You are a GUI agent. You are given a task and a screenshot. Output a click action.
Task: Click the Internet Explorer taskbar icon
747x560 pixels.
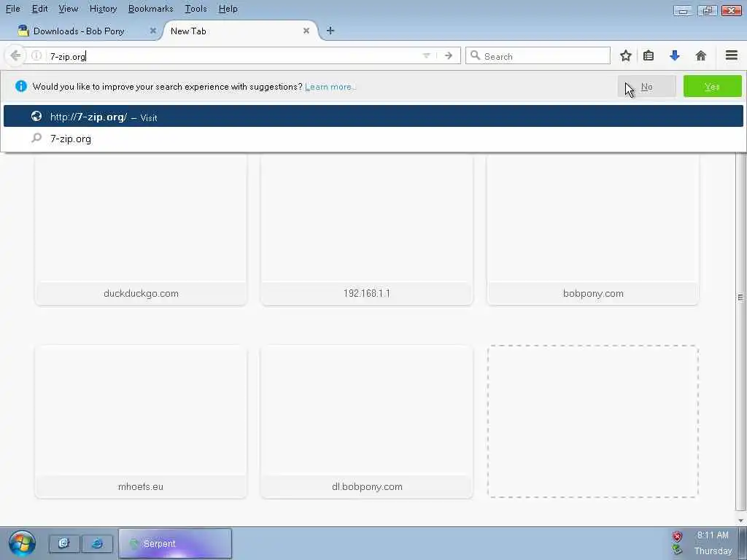coord(97,543)
